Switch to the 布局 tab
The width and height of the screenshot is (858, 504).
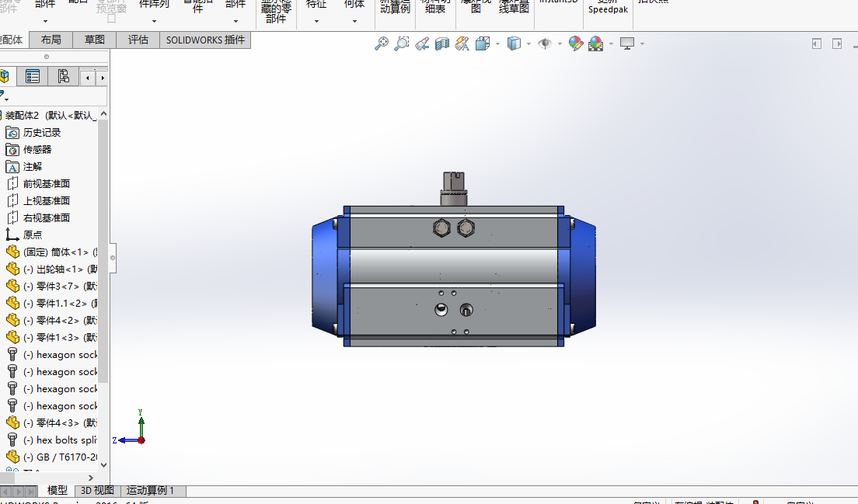tap(51, 40)
